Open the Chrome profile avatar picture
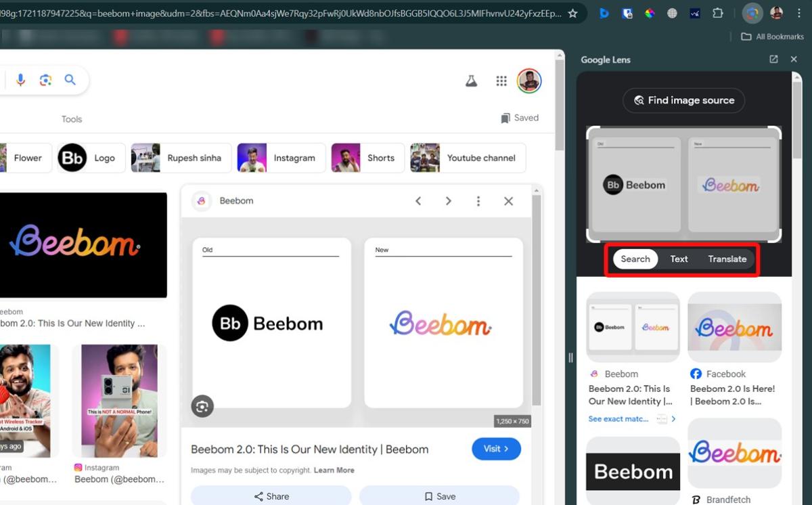Screen dimensions: 812x505 pos(777,12)
